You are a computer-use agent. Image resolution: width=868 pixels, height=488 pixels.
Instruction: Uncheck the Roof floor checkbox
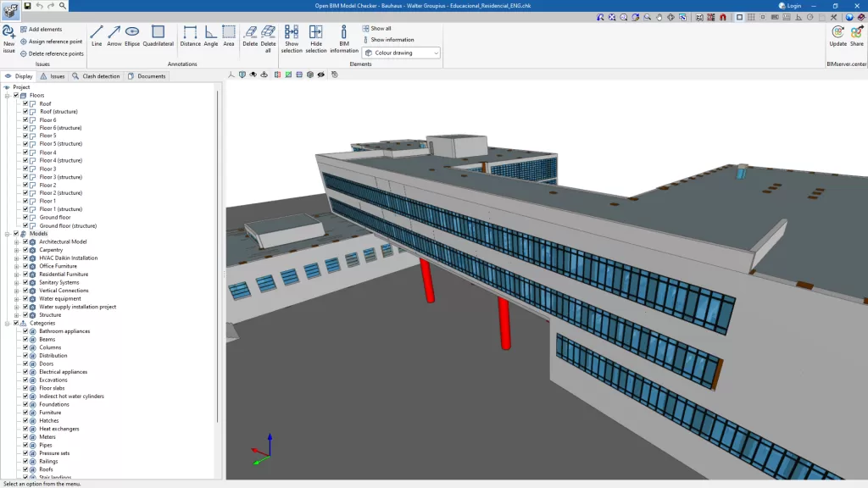coord(25,103)
